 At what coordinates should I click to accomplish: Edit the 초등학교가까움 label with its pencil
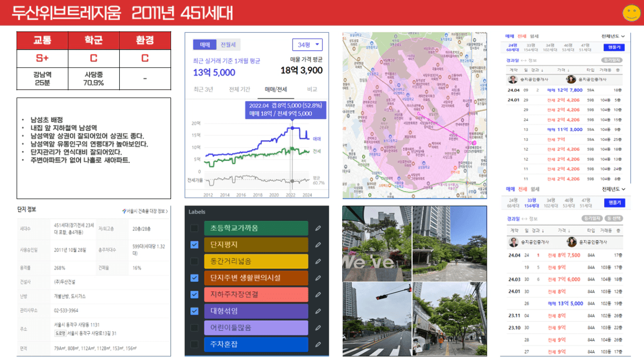tap(318, 228)
